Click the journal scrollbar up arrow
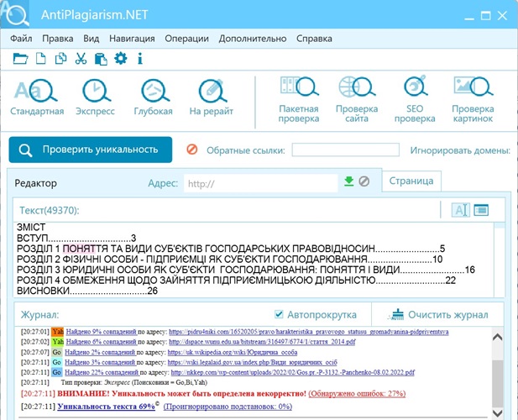518x420 pixels. [x=497, y=337]
